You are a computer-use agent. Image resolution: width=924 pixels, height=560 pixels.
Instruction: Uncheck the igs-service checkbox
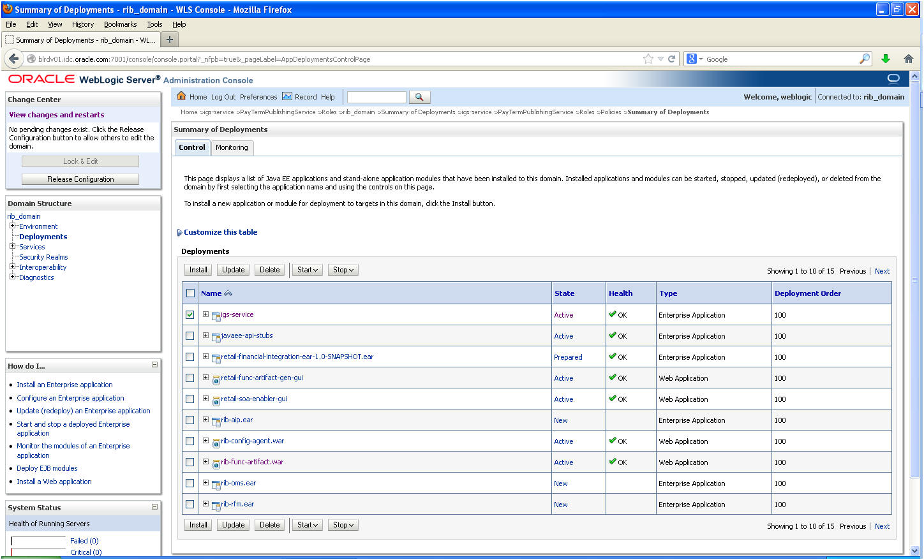tap(190, 314)
